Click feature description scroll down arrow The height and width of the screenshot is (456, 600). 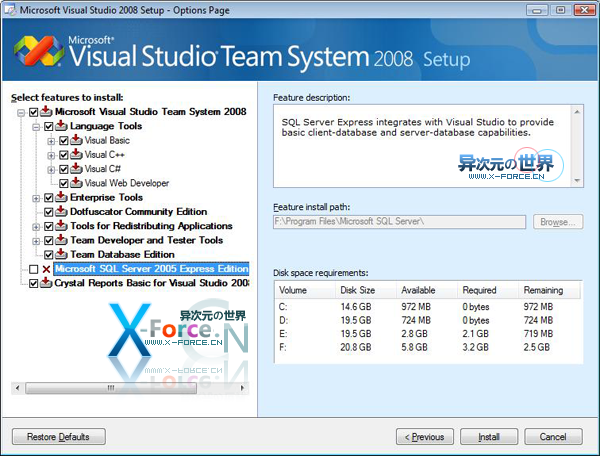coord(577,181)
